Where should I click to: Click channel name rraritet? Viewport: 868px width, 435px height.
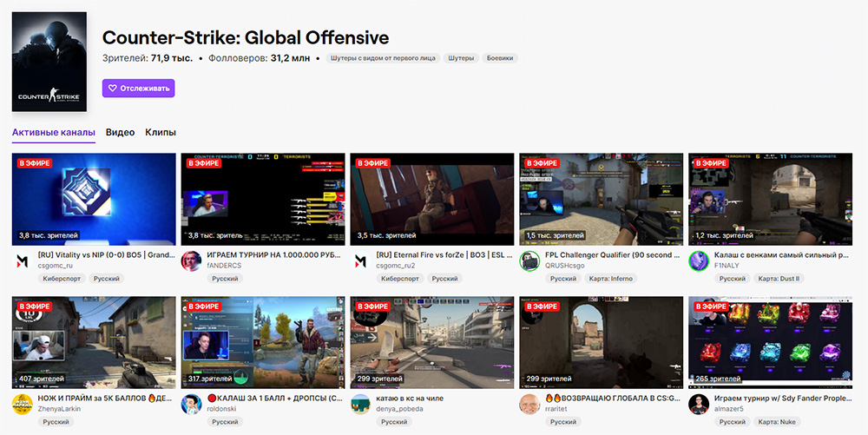[556, 409]
